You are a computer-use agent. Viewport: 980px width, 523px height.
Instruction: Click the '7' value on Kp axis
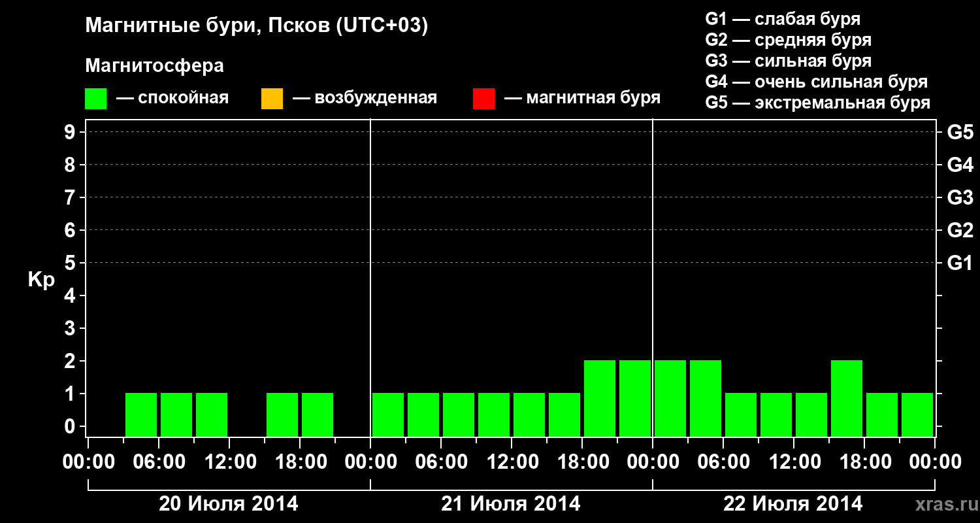[x=71, y=197]
